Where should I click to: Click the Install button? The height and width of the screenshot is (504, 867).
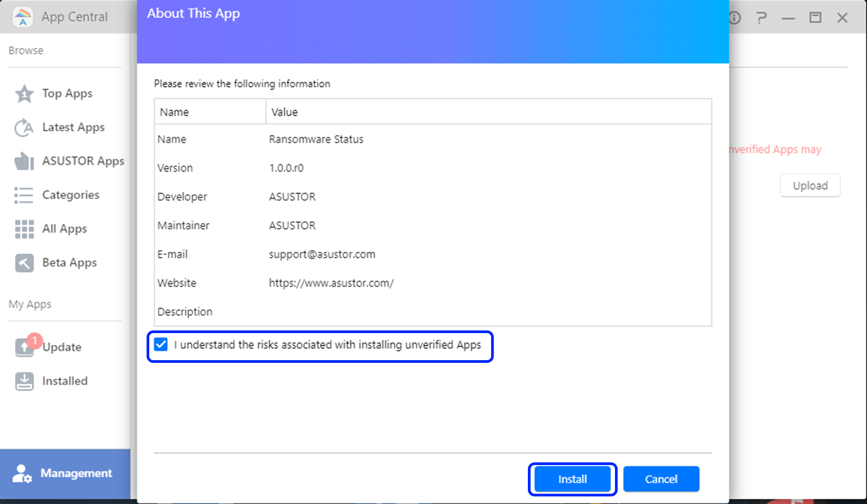coord(573,479)
